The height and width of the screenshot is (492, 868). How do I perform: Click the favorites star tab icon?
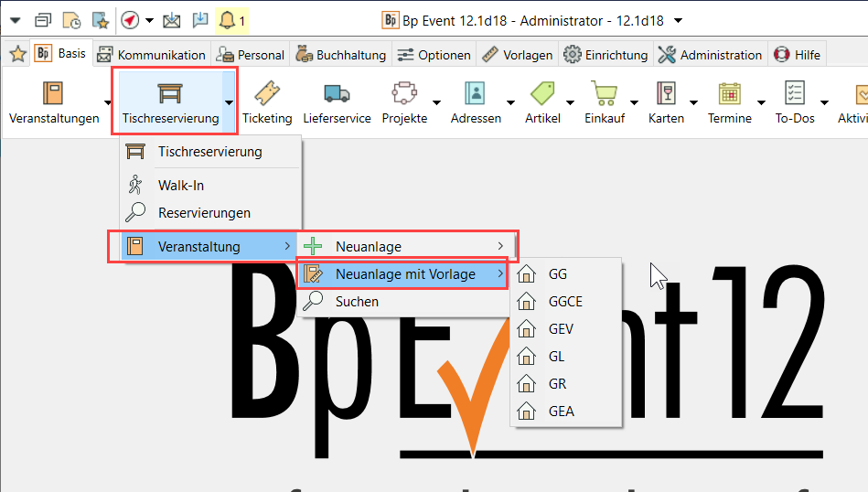tap(16, 55)
